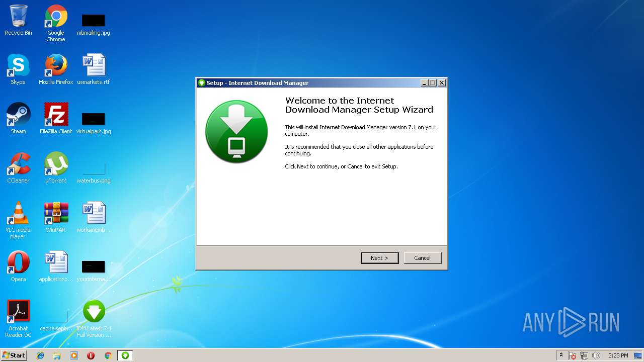
Task: Open Opera from the taskbar
Action: tap(91, 355)
